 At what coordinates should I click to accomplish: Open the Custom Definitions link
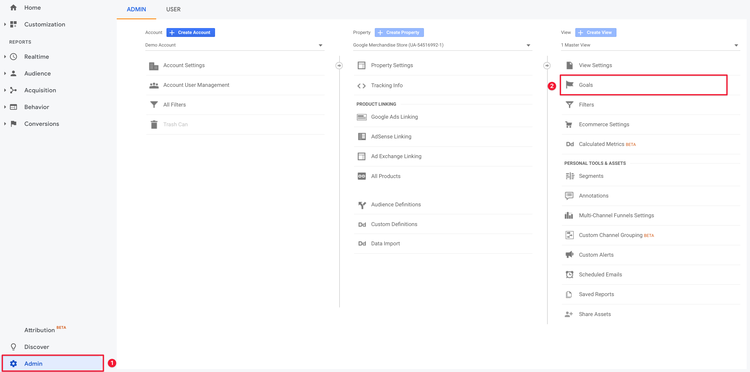click(x=394, y=224)
